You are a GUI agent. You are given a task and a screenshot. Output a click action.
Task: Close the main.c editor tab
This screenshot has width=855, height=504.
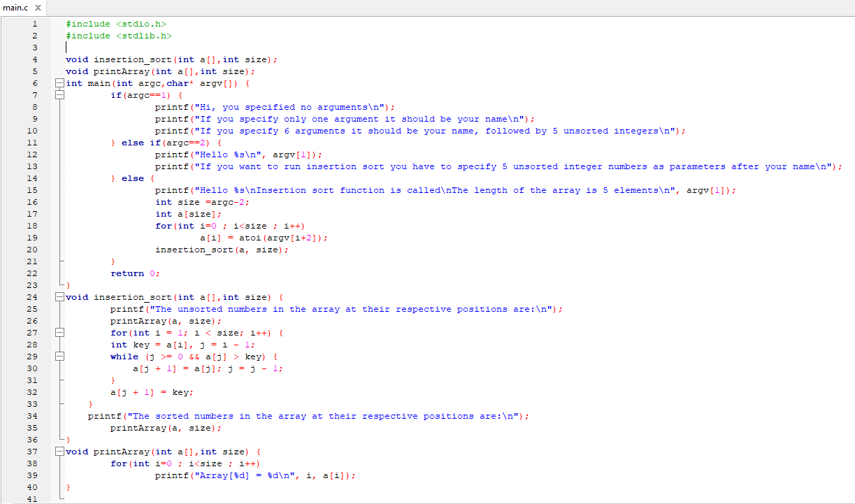tap(38, 7)
